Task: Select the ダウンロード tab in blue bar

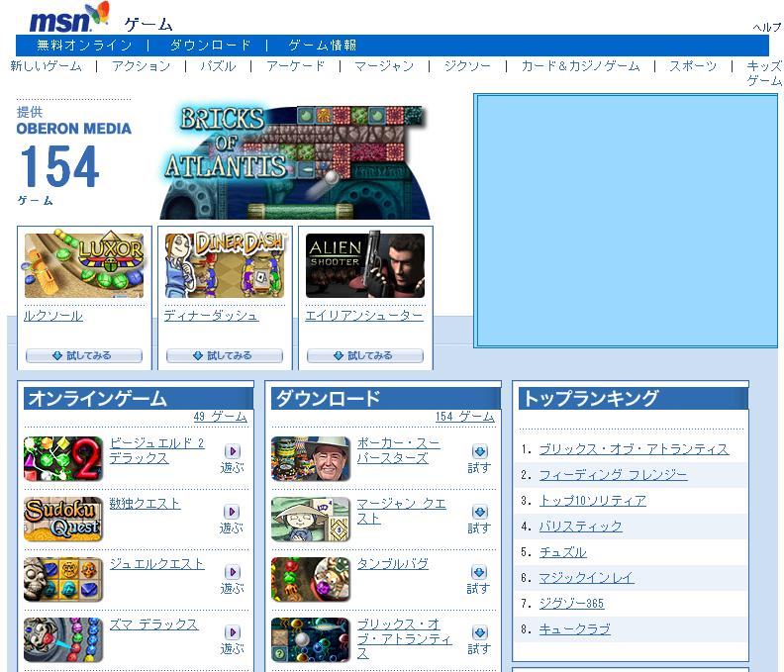Action: 210,46
